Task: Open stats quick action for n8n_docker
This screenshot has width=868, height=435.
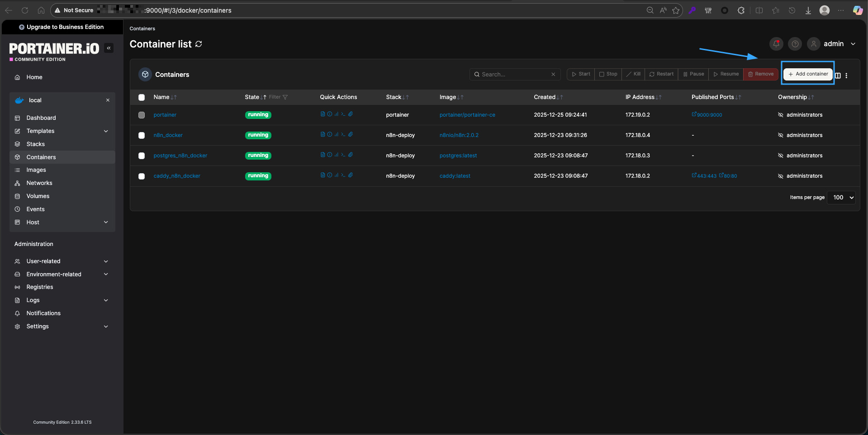Action: (337, 135)
